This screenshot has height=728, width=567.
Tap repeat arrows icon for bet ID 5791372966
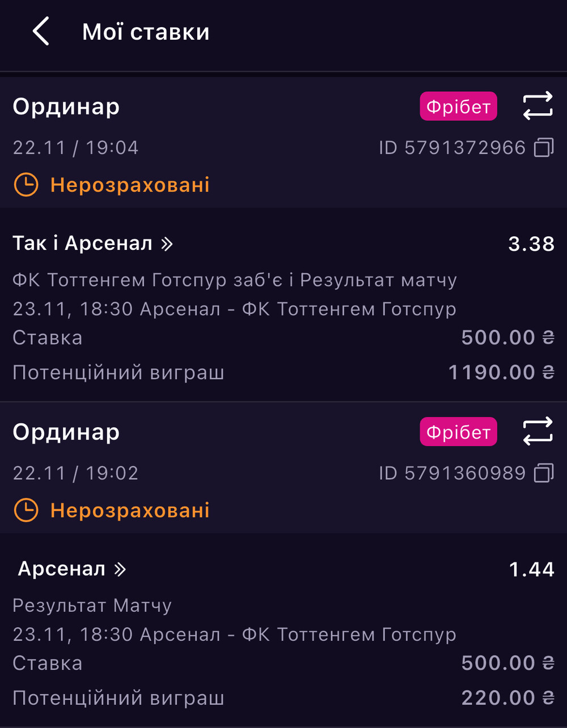point(537,106)
